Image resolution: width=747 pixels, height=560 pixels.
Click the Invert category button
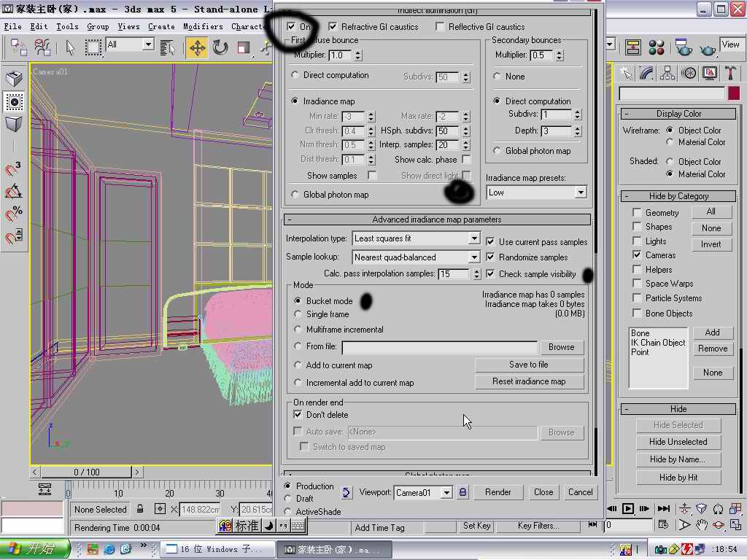pos(711,244)
